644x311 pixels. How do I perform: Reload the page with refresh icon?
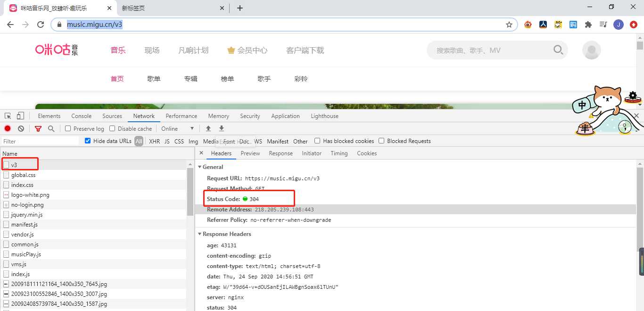tap(41, 25)
